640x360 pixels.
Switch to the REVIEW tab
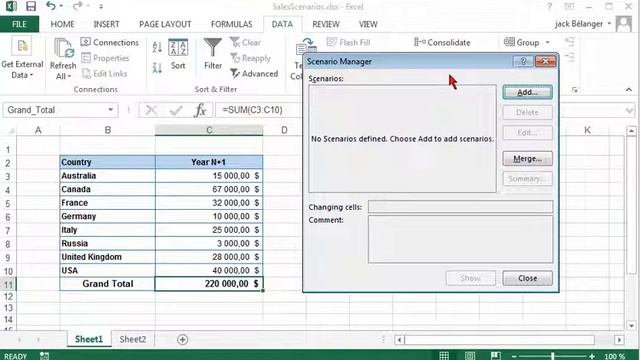pyautogui.click(x=326, y=24)
